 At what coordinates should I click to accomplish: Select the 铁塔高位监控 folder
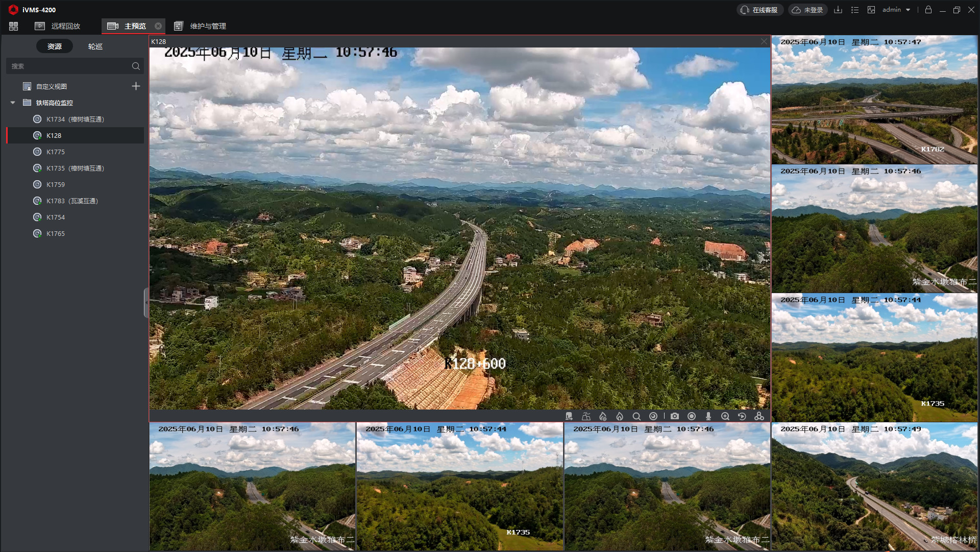[x=54, y=103]
